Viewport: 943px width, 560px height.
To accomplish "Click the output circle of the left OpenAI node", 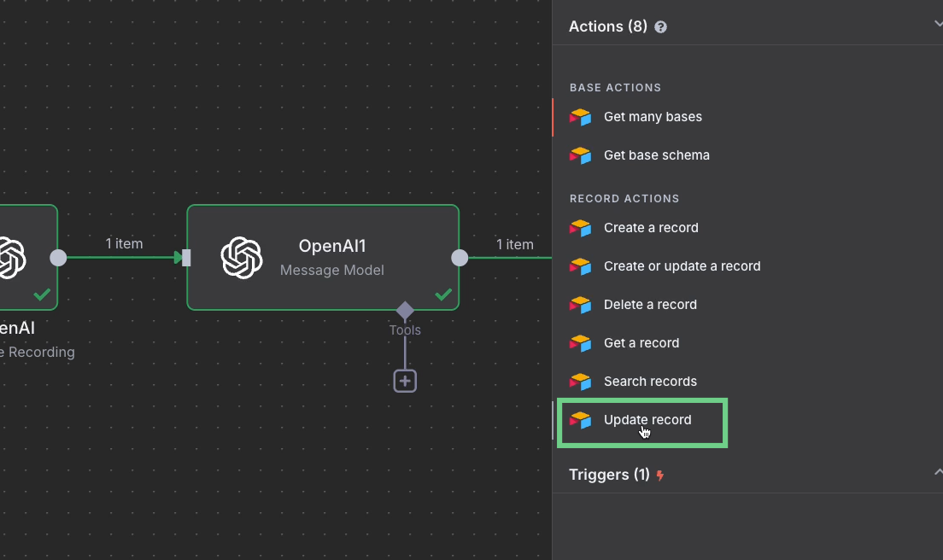I will click(58, 258).
